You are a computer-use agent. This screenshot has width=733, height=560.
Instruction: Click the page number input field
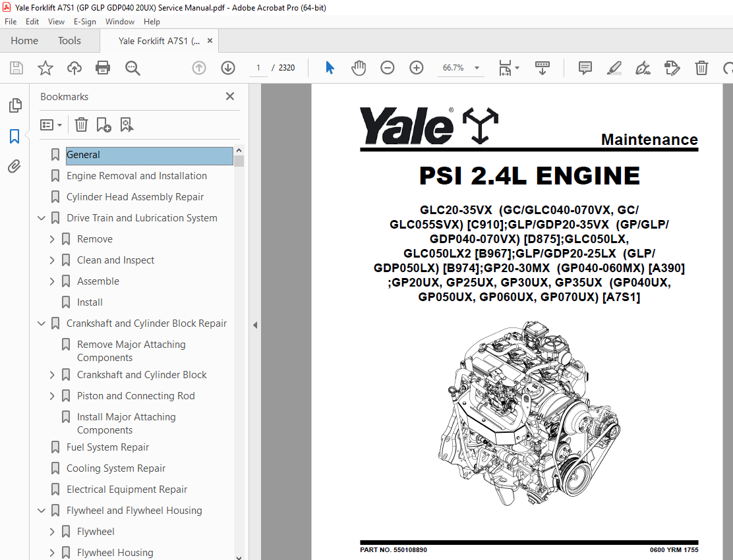[258, 69]
